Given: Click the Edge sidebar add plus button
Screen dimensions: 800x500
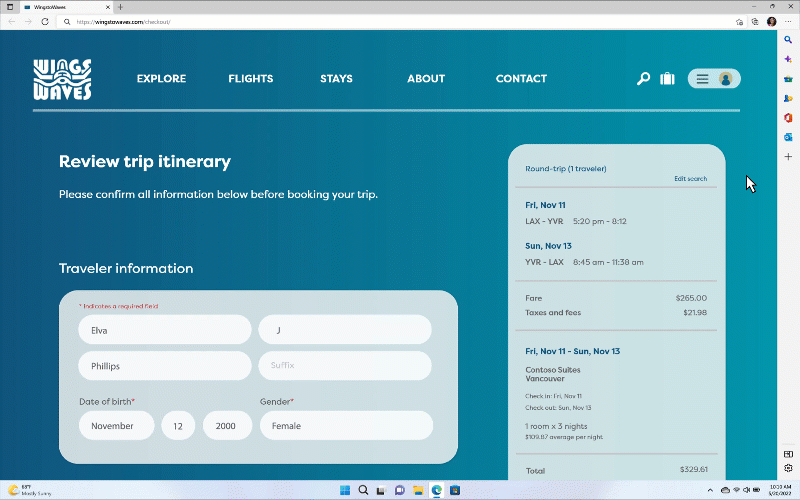Looking at the screenshot, I should 788,157.
